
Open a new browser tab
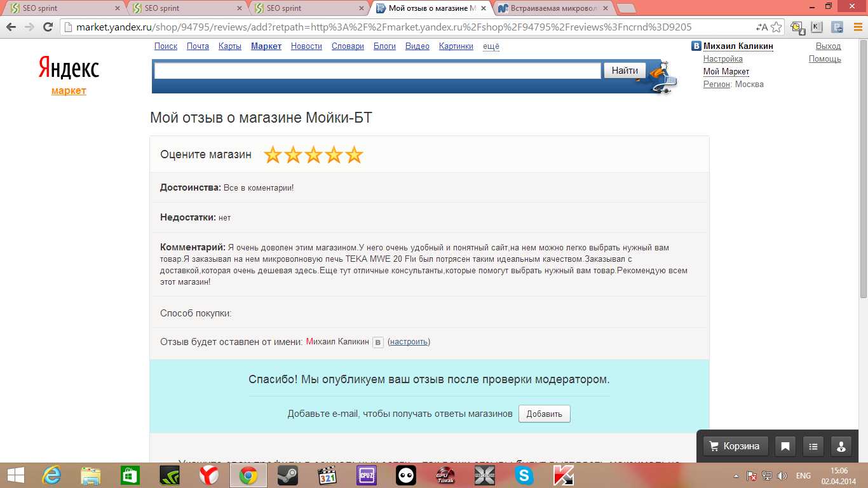(x=627, y=8)
